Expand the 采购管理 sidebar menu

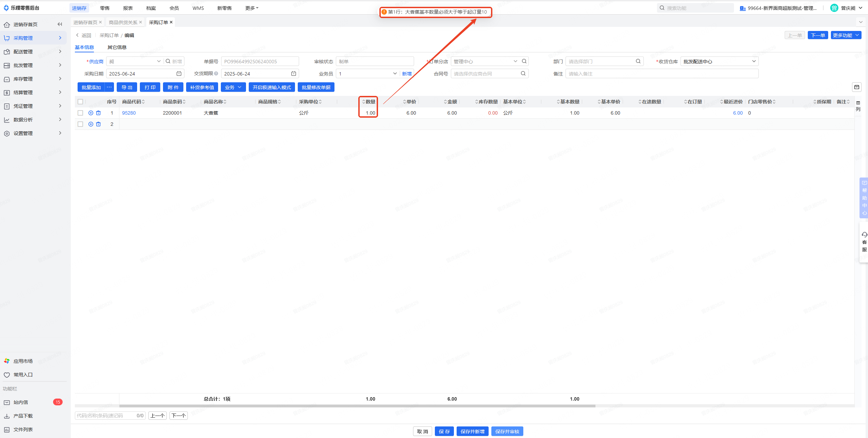33,38
